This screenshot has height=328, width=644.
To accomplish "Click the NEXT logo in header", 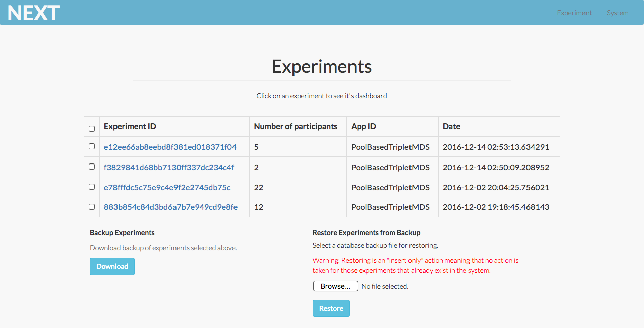I will [34, 13].
